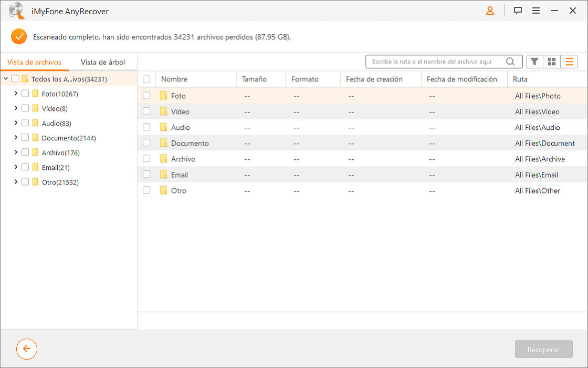Viewport: 588px width, 368px height.
Task: Click the Otro folder icon in tree
Action: pos(35,182)
